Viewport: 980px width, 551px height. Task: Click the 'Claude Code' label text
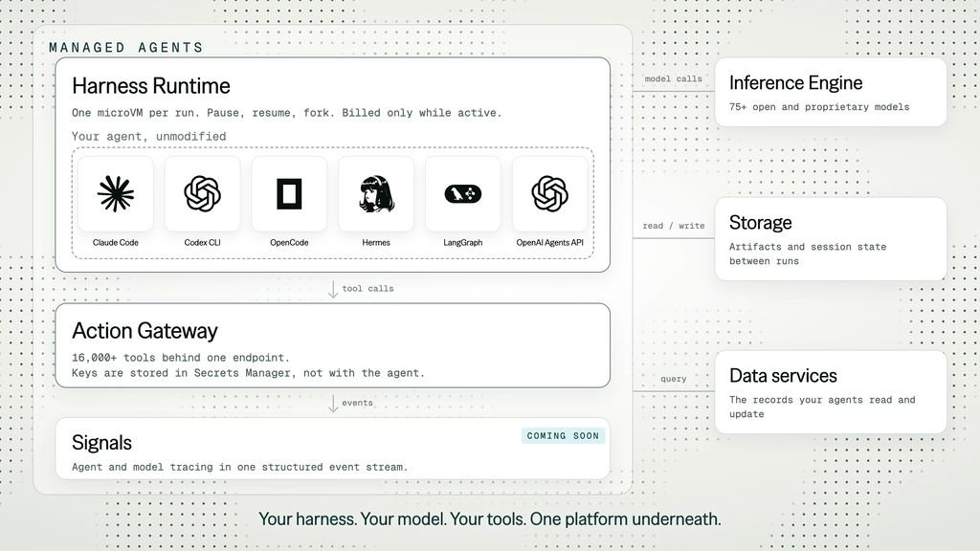[116, 242]
